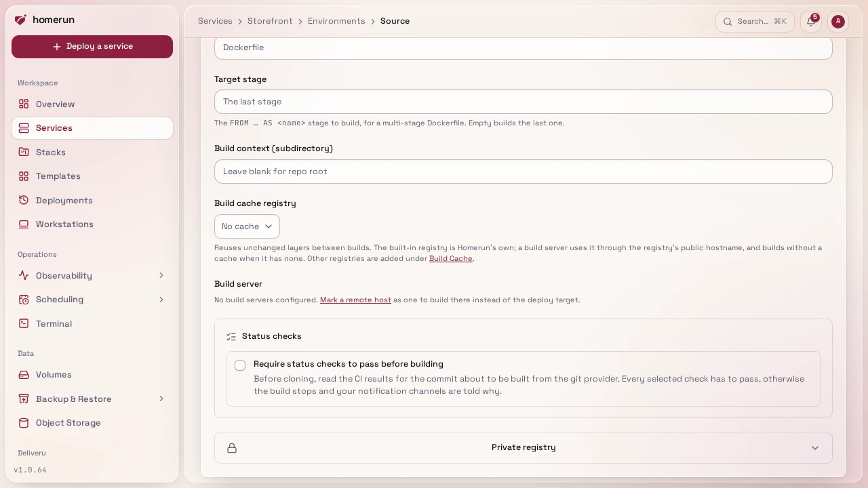This screenshot has height=488, width=868.
Task: Expand the Observability submenu chevron
Action: point(161,275)
